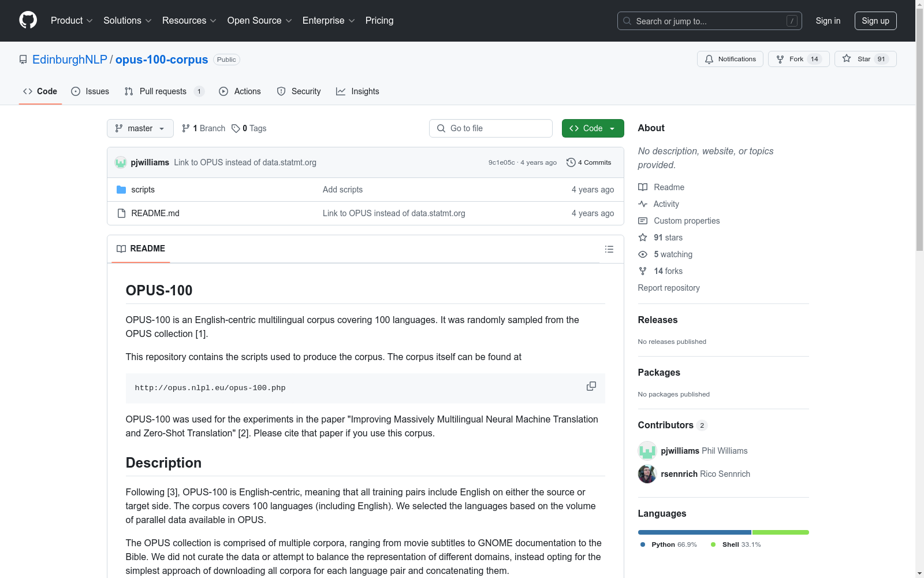This screenshot has width=924, height=578.
Task: Click the Sign in link
Action: click(828, 21)
